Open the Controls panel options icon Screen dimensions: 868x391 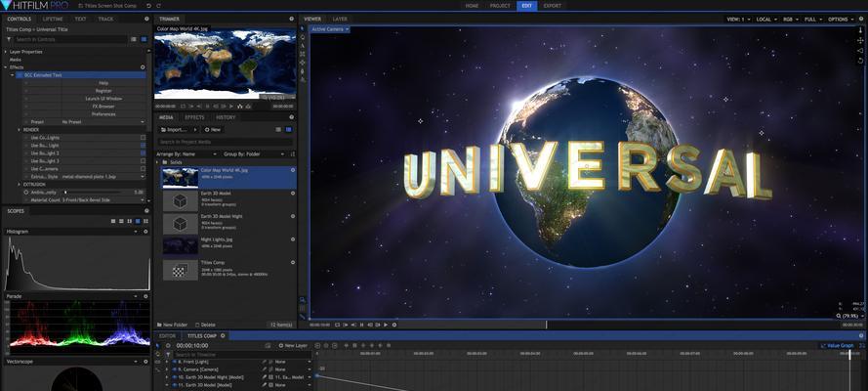[146, 19]
